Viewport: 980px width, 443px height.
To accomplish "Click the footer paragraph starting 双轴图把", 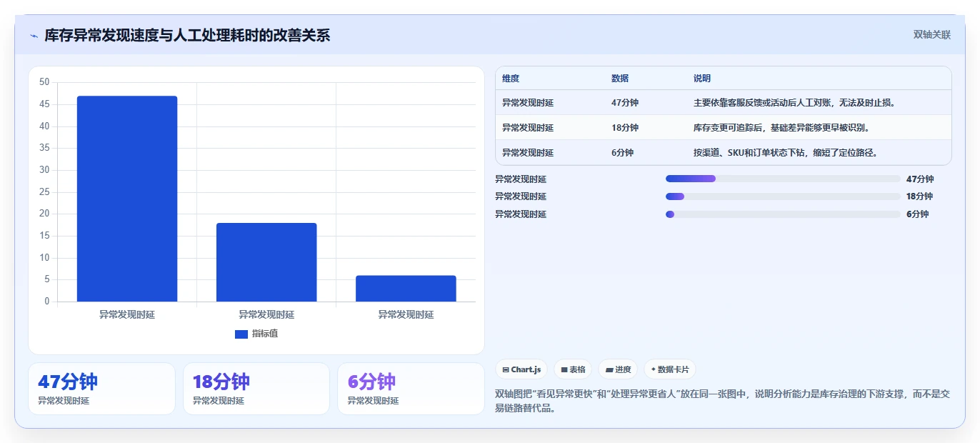I will [723, 402].
